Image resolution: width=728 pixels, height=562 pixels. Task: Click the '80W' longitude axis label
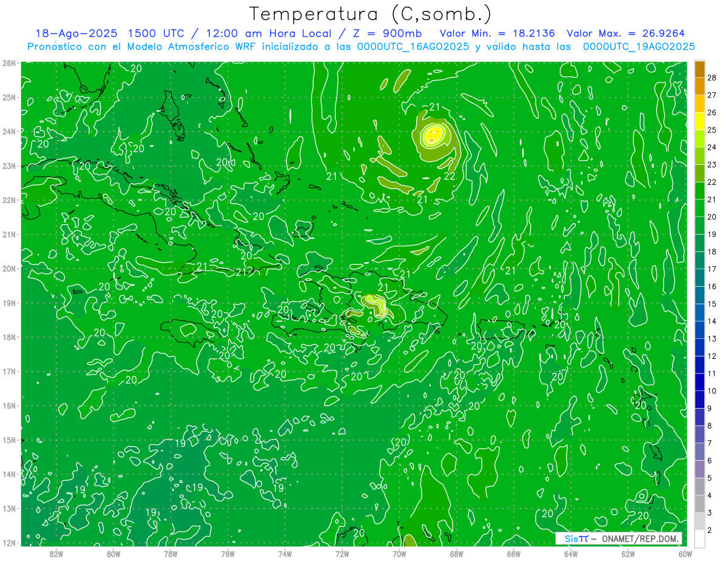click(x=113, y=554)
